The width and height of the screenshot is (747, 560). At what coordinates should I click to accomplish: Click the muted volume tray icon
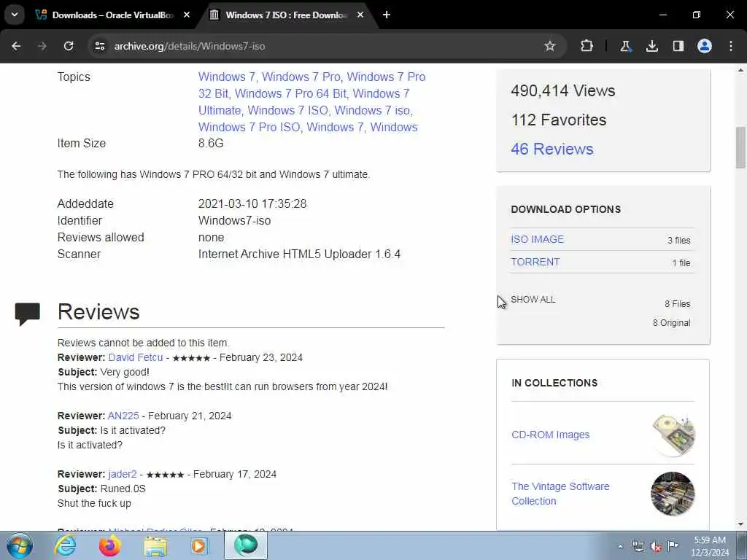click(656, 546)
